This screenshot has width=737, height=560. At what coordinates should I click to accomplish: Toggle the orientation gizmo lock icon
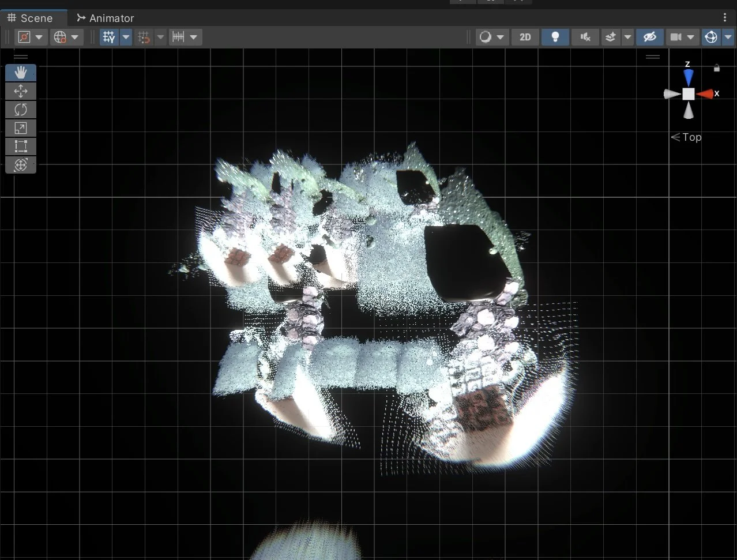click(x=716, y=68)
